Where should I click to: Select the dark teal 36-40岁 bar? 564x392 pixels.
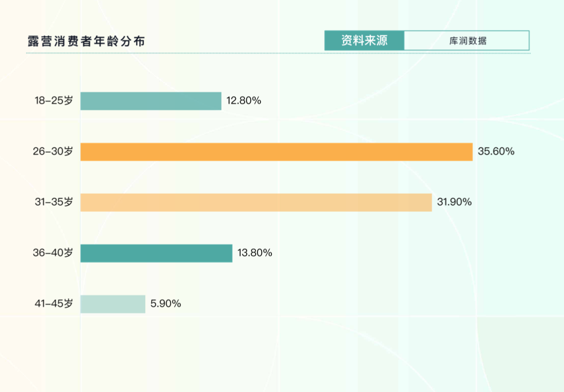(156, 253)
